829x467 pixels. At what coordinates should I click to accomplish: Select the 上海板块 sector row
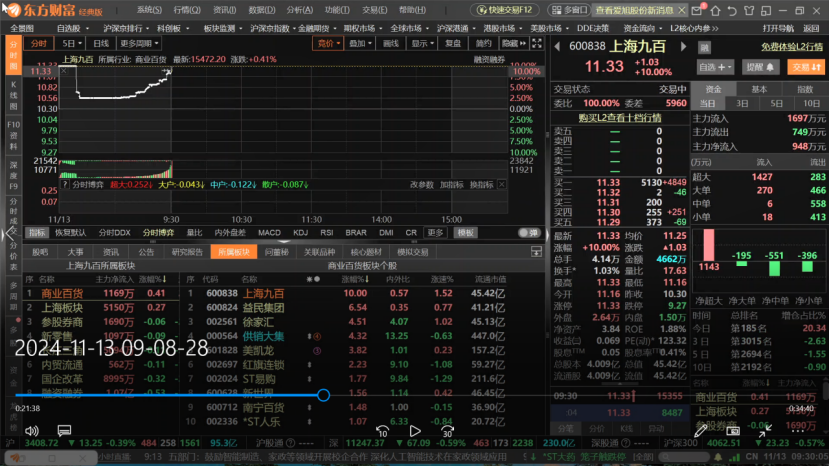(102, 307)
